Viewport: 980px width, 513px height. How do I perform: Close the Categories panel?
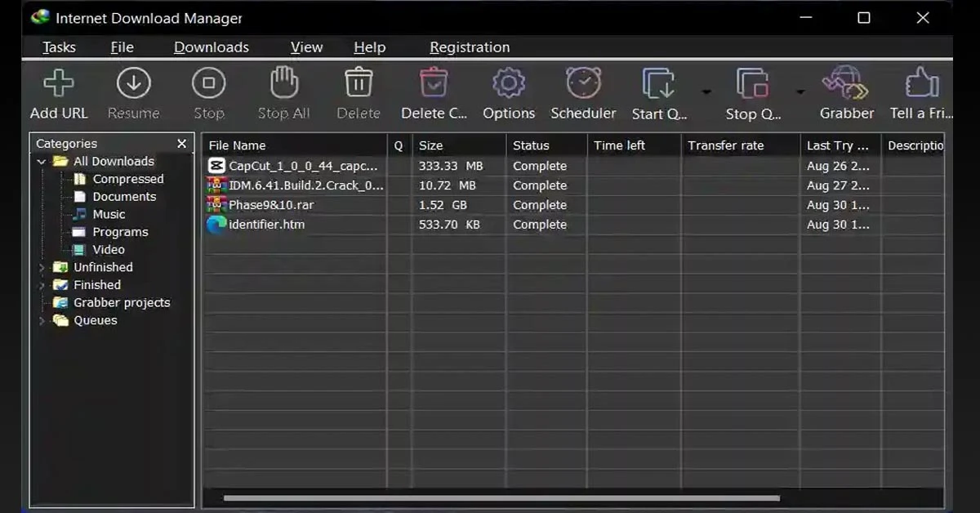coord(181,144)
